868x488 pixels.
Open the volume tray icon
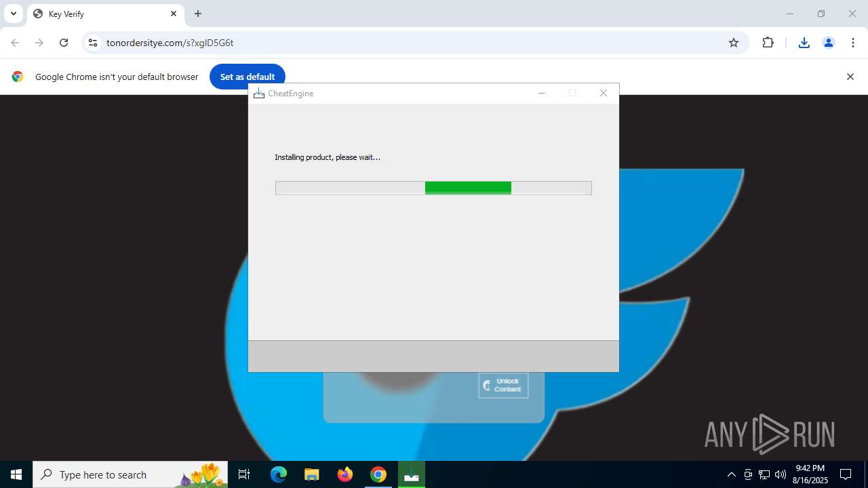(x=781, y=474)
